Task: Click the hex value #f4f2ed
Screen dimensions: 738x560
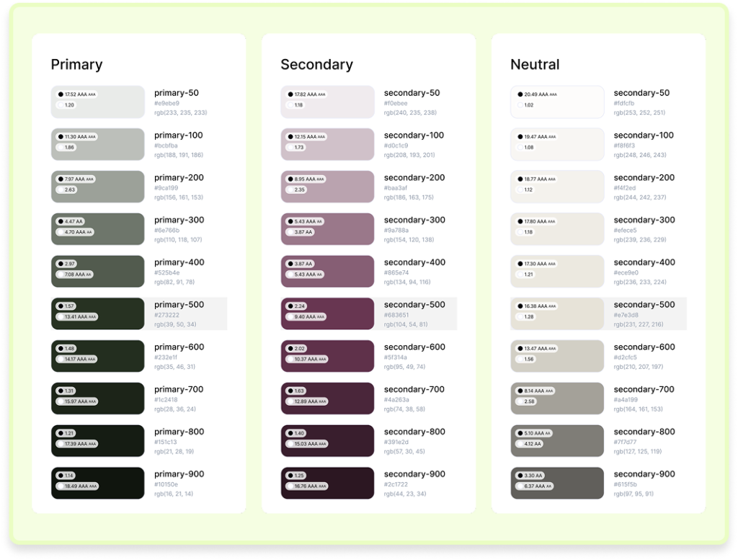Action: click(625, 188)
